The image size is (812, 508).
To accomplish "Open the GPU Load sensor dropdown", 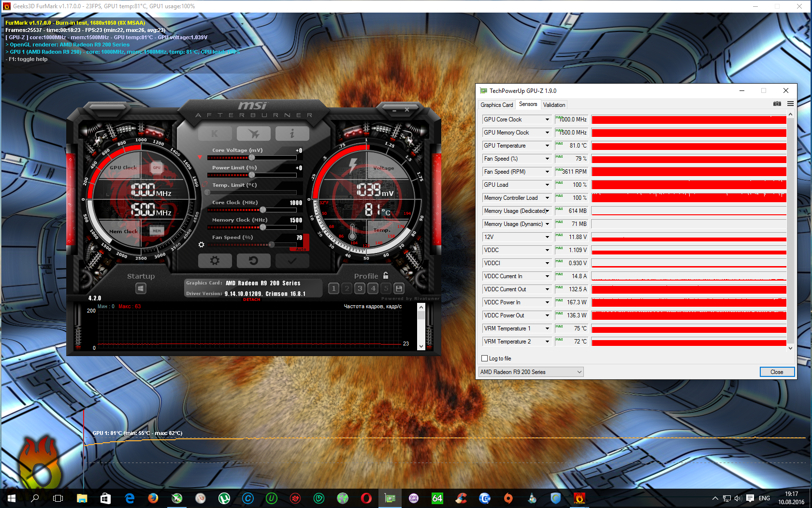I will coord(547,185).
